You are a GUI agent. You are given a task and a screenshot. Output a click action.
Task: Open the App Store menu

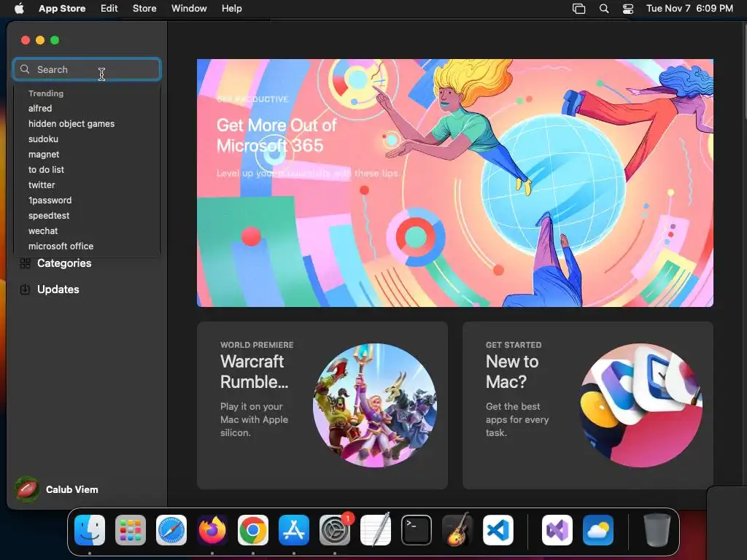tap(62, 9)
